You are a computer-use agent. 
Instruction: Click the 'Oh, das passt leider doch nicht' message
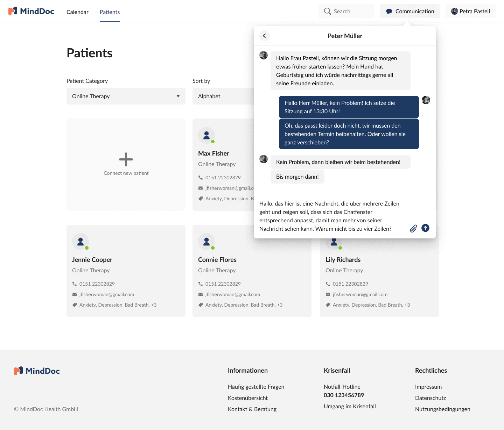349,134
